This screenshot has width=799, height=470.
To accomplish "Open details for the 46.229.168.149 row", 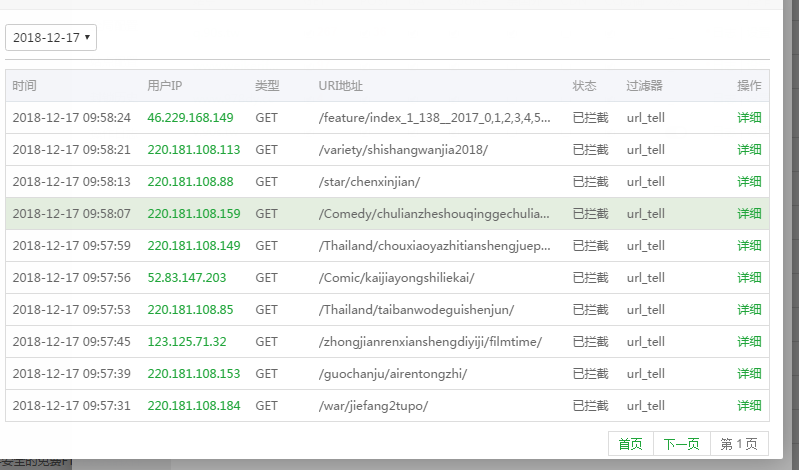I will tap(749, 118).
